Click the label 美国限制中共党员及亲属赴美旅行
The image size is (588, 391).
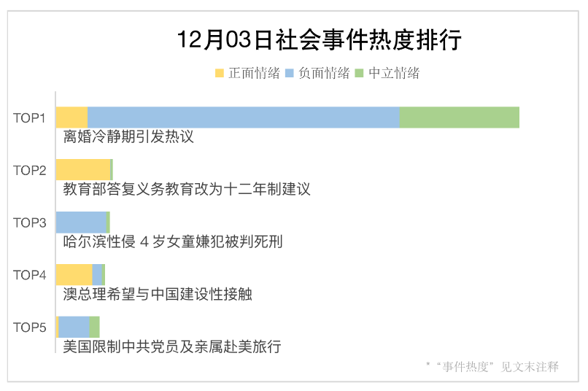(x=172, y=347)
